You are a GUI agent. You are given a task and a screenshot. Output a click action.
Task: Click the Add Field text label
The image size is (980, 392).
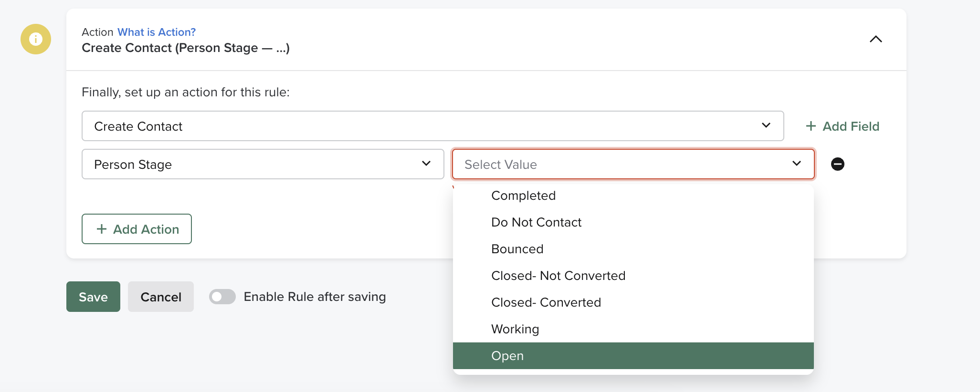point(851,126)
